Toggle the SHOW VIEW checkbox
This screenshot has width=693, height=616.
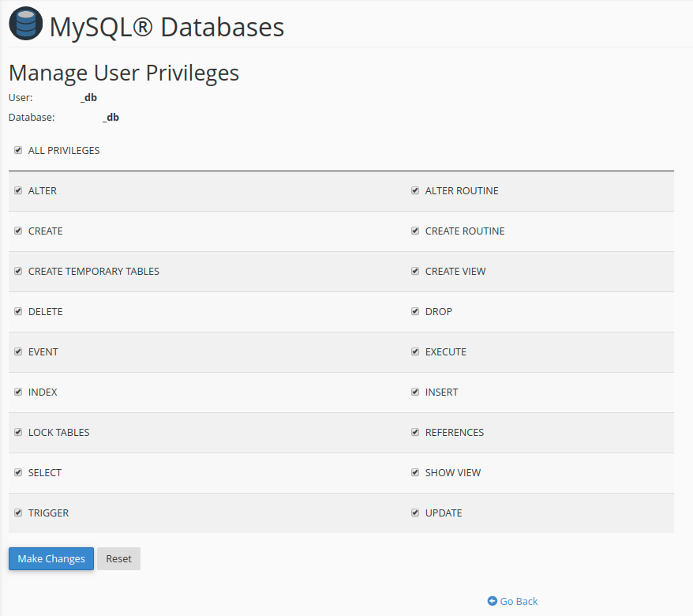tap(415, 472)
